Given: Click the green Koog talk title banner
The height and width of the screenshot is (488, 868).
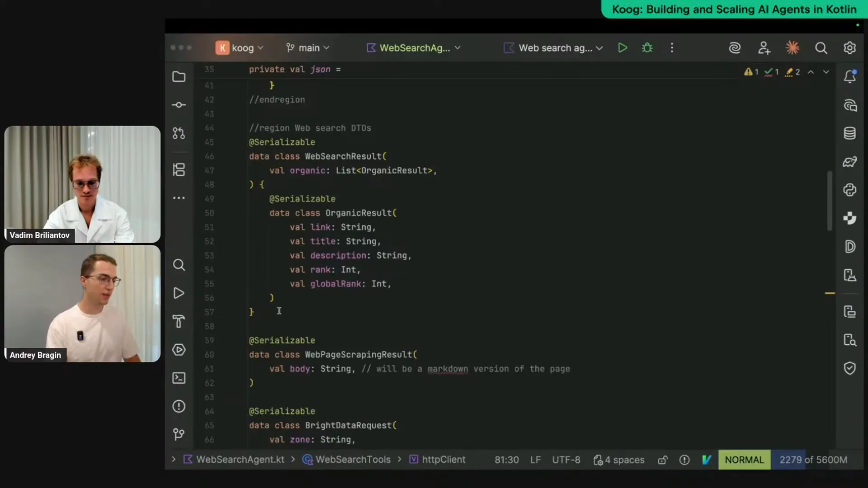Looking at the screenshot, I should (734, 9).
